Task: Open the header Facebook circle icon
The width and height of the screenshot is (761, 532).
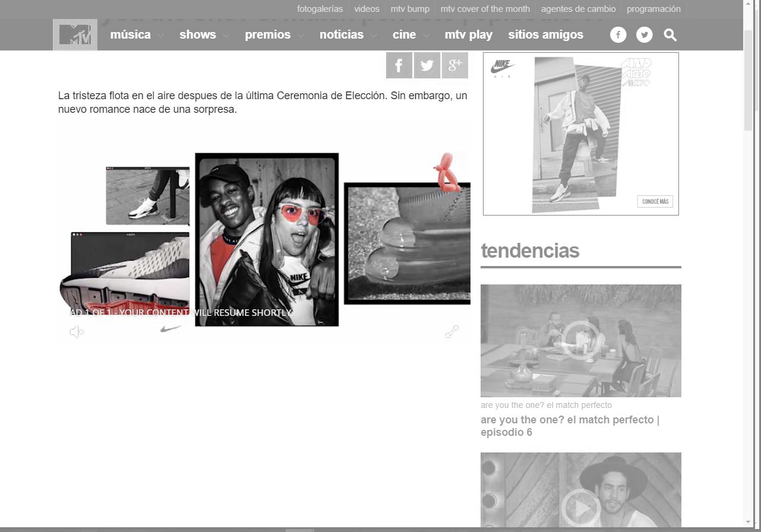Action: pos(618,35)
